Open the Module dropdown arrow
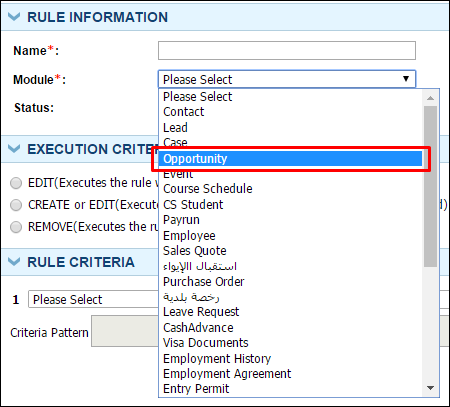 (406, 79)
